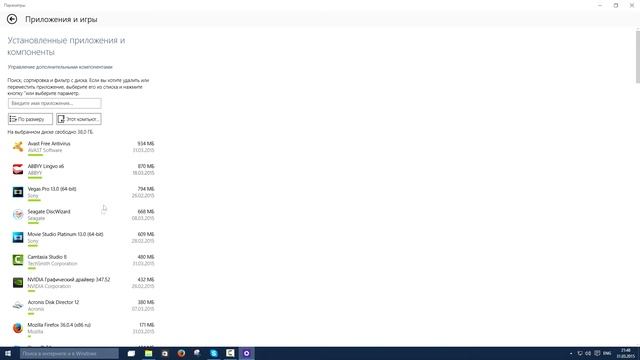Open the Store from the taskbar
The height and width of the screenshot is (360, 640).
165,353
